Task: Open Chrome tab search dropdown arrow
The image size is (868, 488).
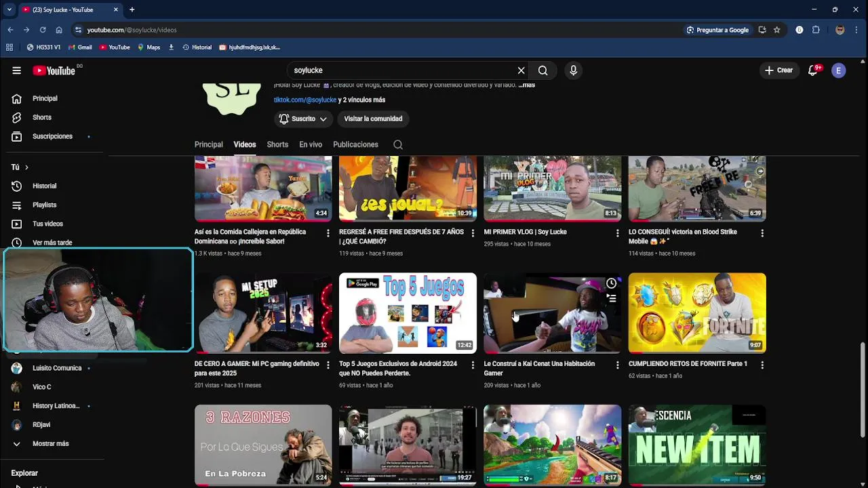Action: [9, 9]
